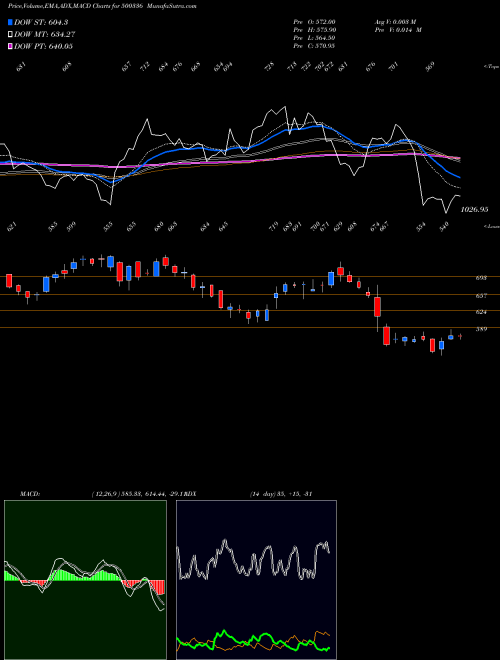Click the Pre V: 0.014 M value
The image size is (500, 660).
pos(398,30)
